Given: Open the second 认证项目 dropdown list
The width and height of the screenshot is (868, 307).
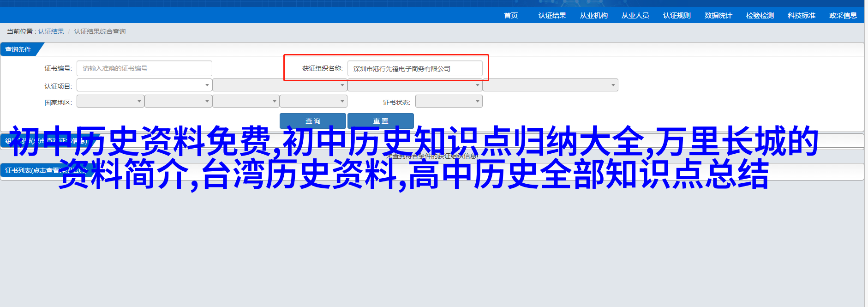Looking at the screenshot, I should (279, 85).
